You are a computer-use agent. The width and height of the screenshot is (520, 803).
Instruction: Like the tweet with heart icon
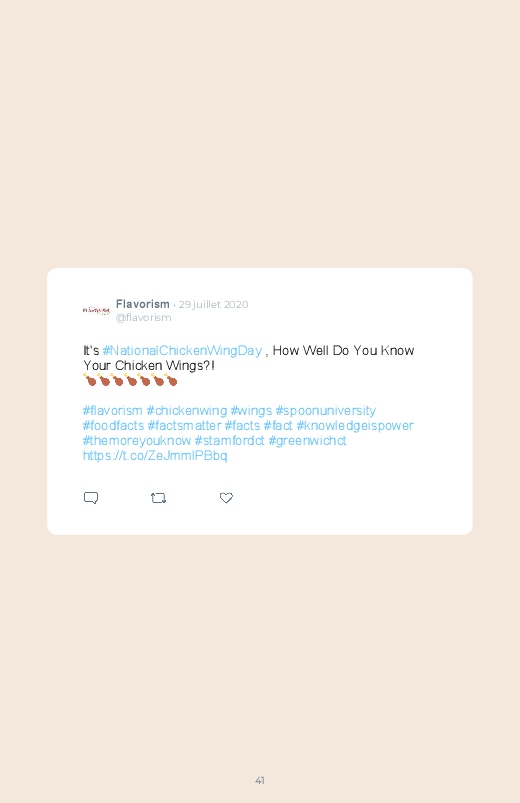[x=226, y=498]
